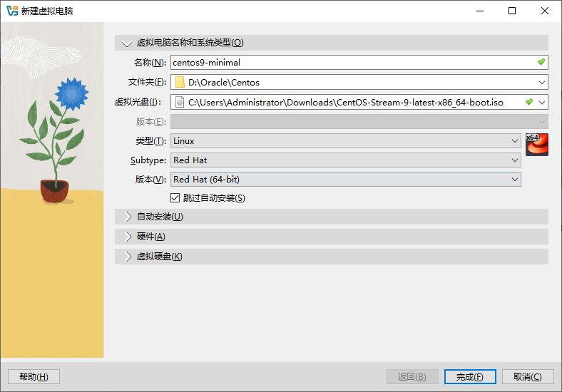Open the Type dropdown showing Linux
Screen dimensions: 562x392
[x=346, y=141]
